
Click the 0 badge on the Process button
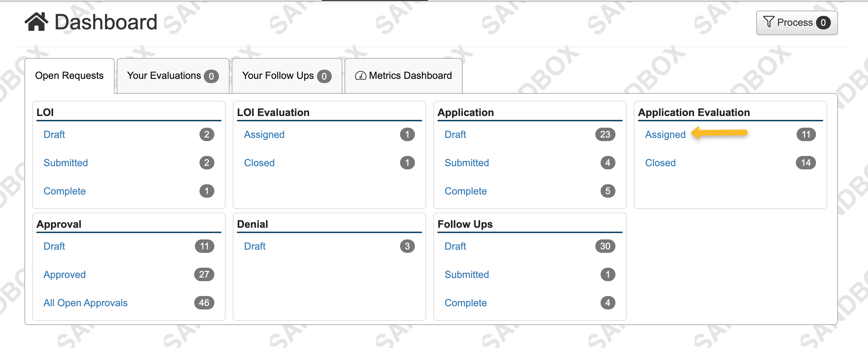(x=824, y=22)
